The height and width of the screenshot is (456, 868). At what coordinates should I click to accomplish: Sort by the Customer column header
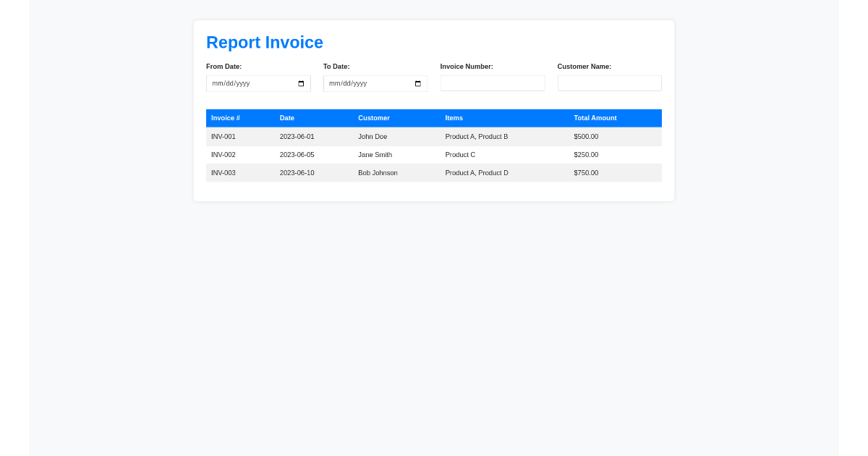click(374, 118)
